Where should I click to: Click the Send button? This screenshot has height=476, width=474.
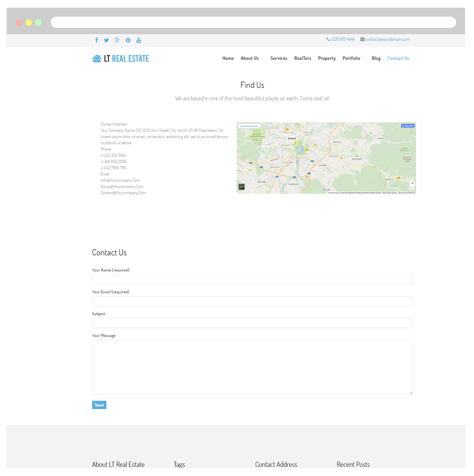(99, 405)
